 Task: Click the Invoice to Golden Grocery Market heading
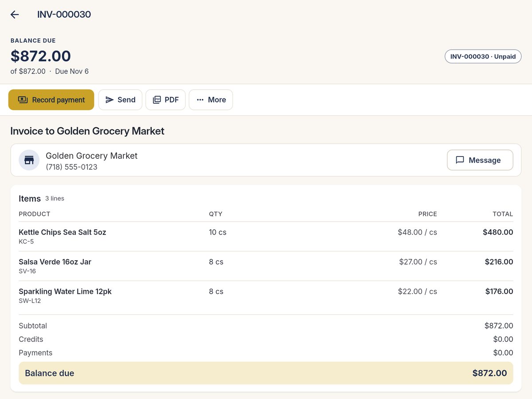coord(87,131)
